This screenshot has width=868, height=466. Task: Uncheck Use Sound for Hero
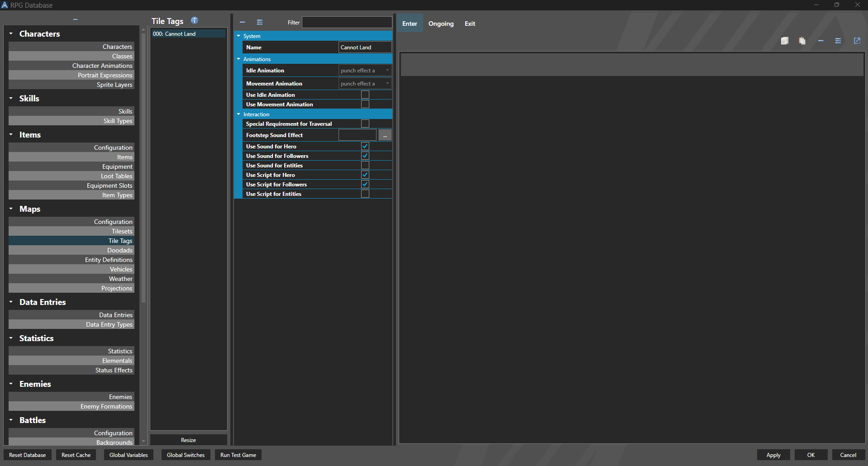pyautogui.click(x=365, y=146)
